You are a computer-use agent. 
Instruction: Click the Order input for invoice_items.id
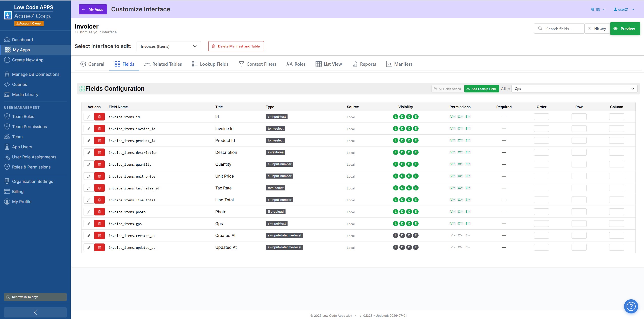541,117
